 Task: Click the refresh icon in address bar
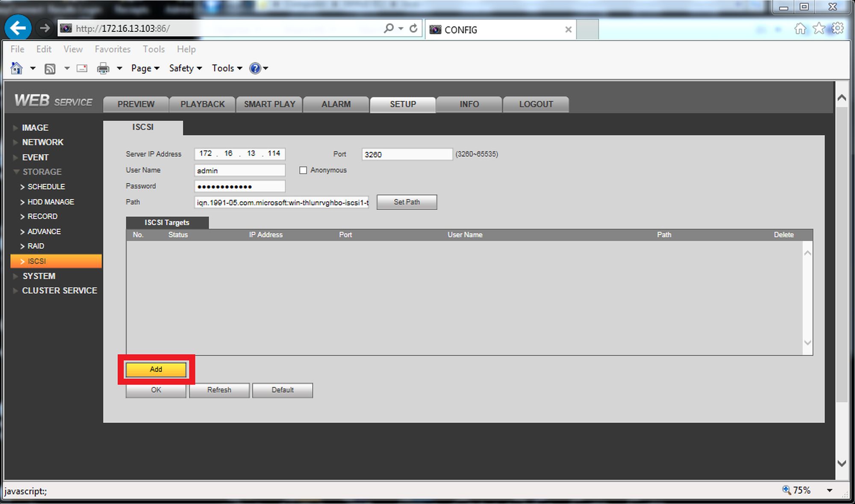413,28
